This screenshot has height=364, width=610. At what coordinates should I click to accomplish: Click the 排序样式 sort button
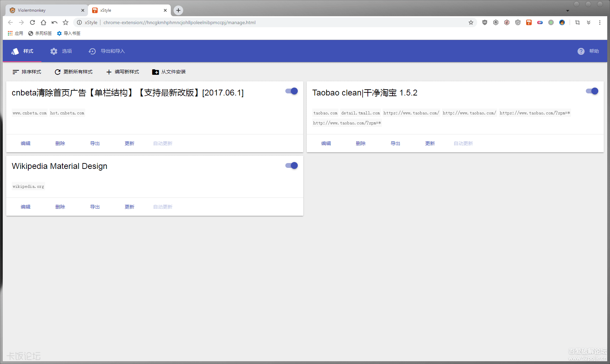point(27,72)
